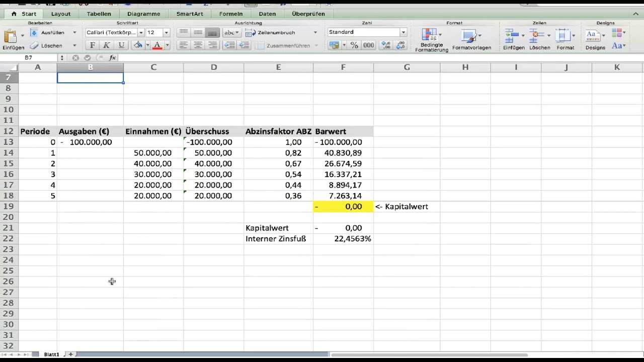Click the Einfügen paste clipboard icon
Screen dimensions: 644x362
tap(10, 37)
